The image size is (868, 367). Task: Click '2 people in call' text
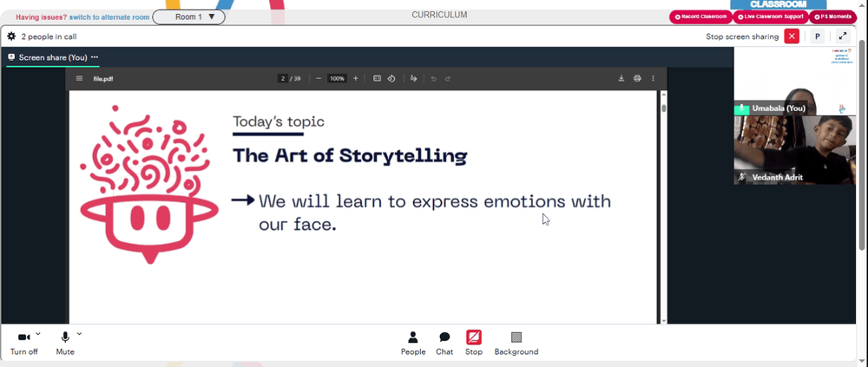(x=49, y=36)
